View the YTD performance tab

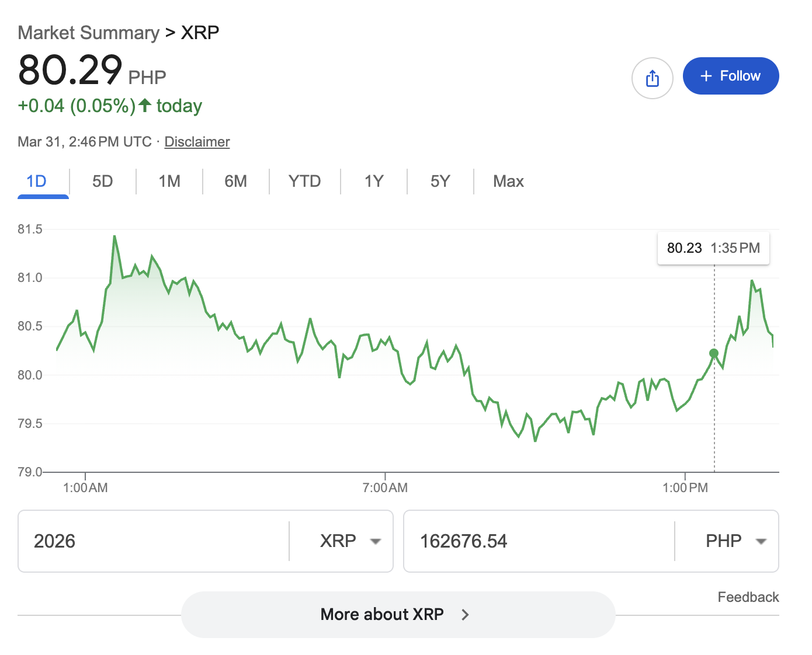pos(304,182)
